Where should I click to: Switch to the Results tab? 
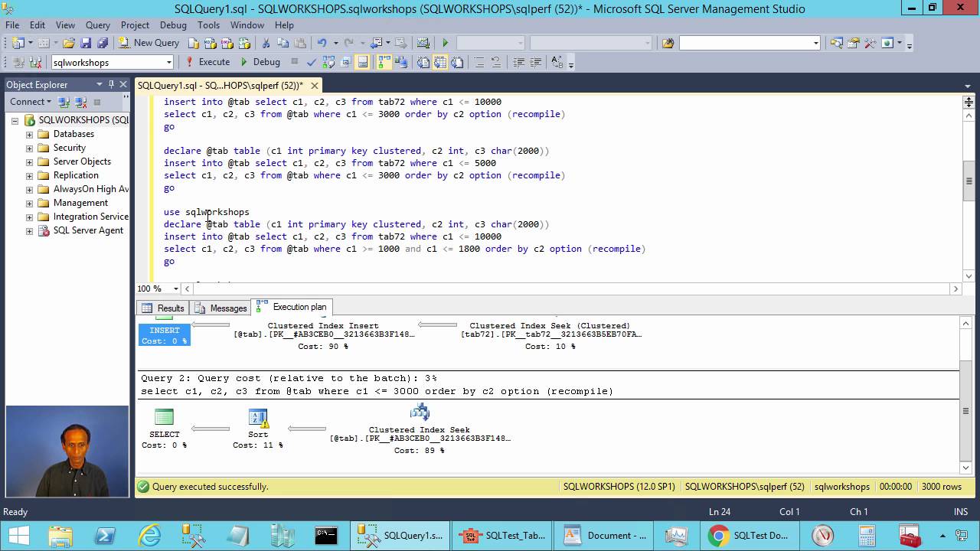[x=164, y=308]
